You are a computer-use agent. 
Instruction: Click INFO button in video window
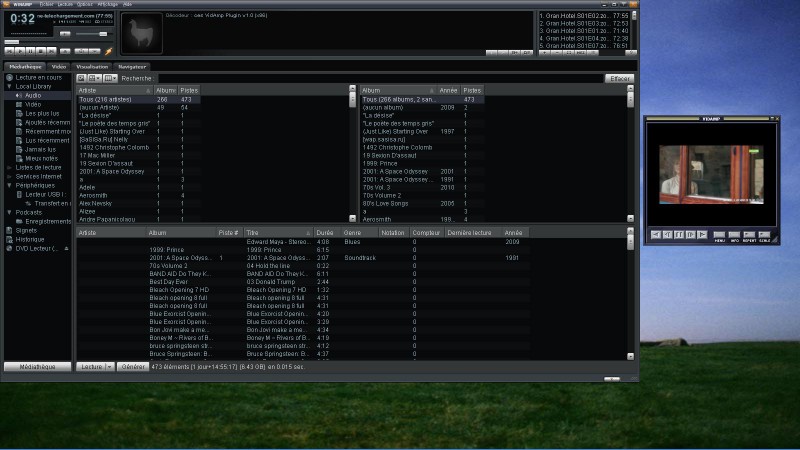(734, 236)
